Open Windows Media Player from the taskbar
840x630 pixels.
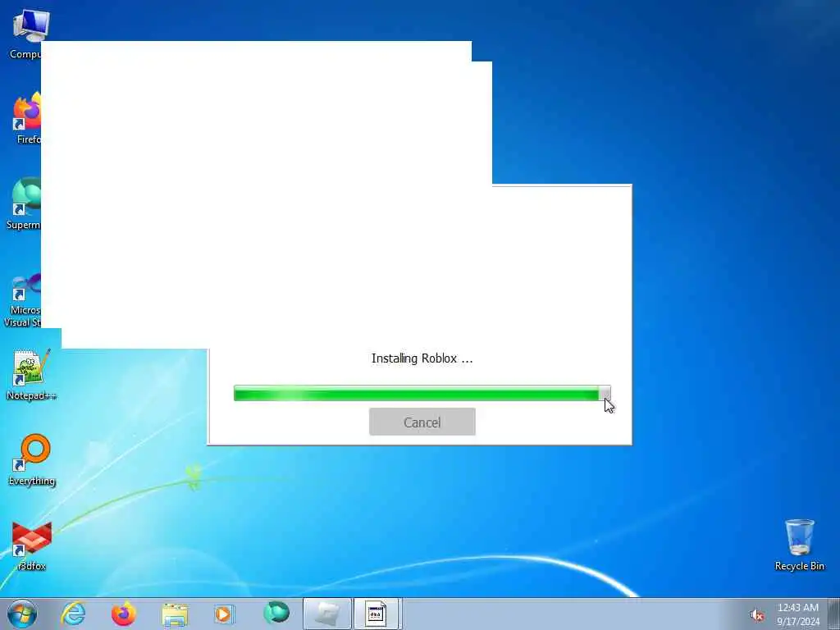[225, 614]
